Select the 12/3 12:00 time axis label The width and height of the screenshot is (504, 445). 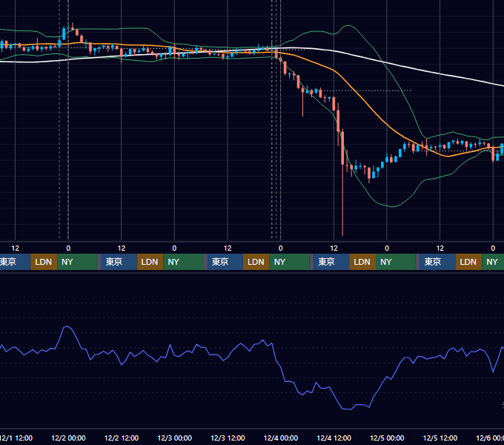(x=228, y=438)
